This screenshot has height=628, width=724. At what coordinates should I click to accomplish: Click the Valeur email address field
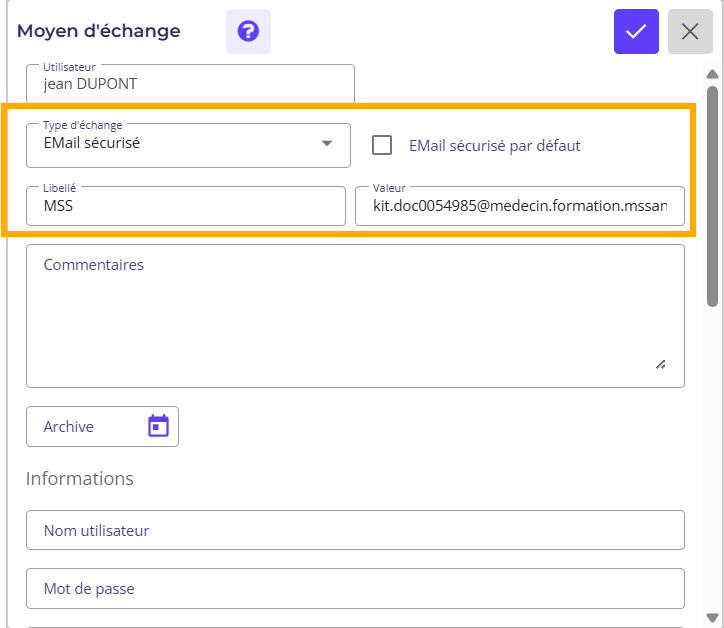519,206
